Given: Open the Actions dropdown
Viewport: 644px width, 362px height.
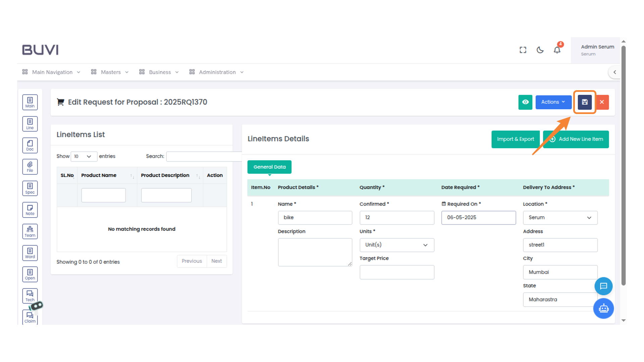Looking at the screenshot, I should tap(553, 102).
